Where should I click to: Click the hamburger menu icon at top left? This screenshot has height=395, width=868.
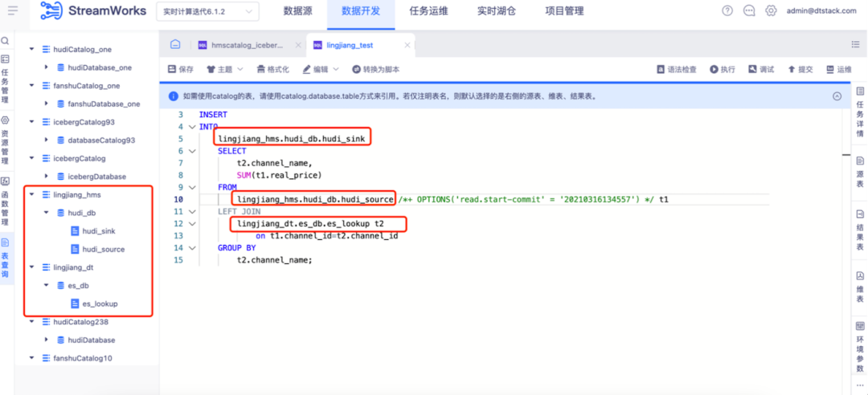pos(13,10)
